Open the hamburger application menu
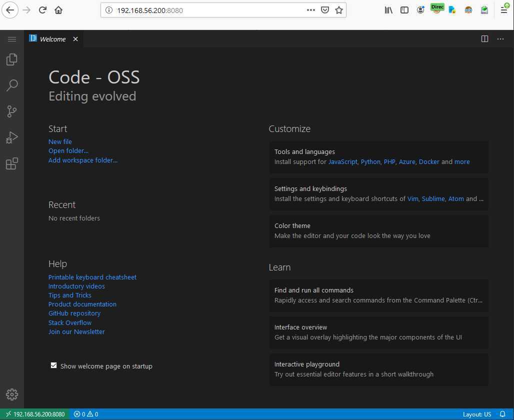514x420 pixels. tap(12, 39)
